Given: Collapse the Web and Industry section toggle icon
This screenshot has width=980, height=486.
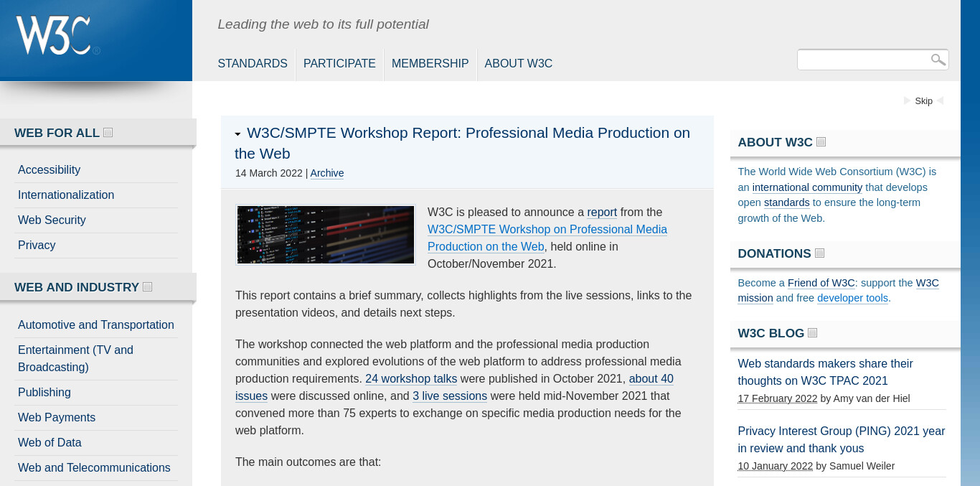Looking at the screenshot, I should point(148,287).
